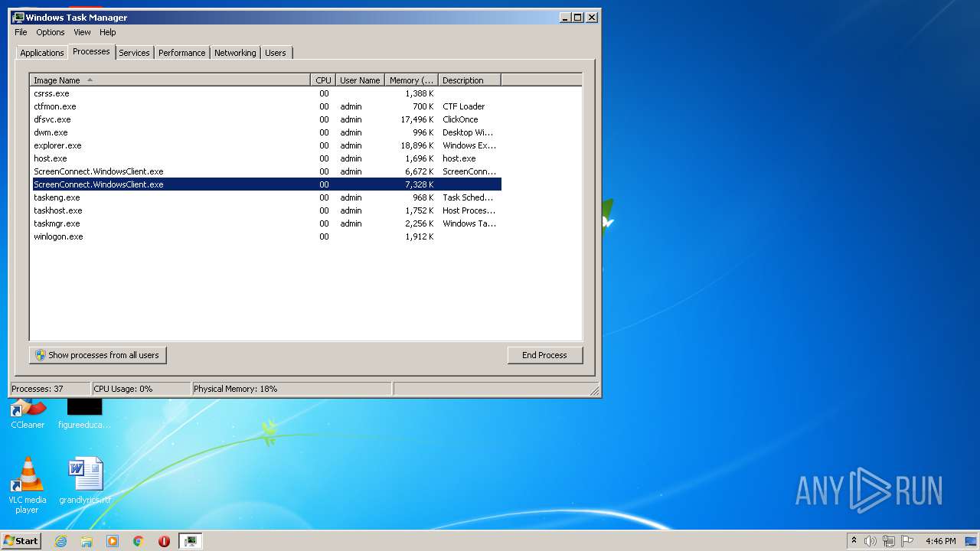Select the taskmgr.exe process row
This screenshot has width=980, height=551.
point(266,223)
